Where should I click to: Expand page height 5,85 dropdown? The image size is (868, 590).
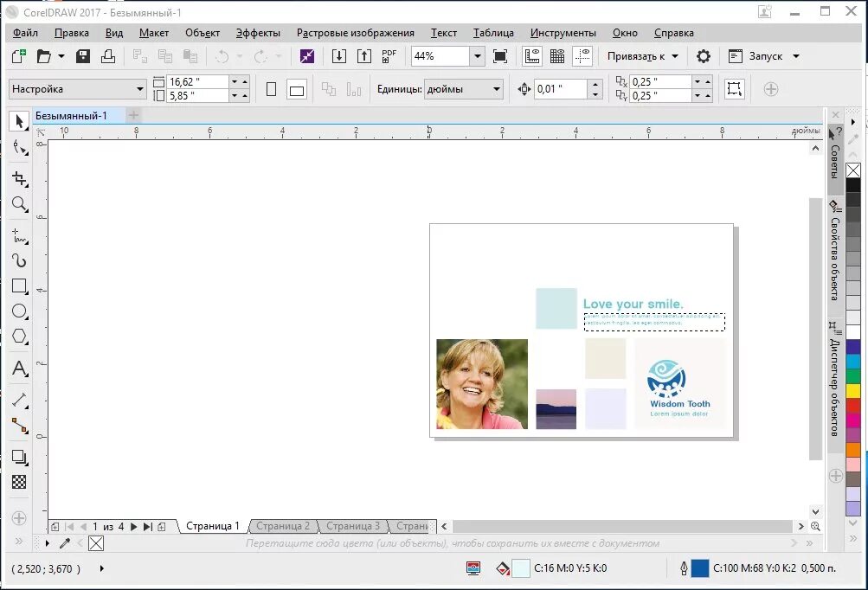point(235,96)
